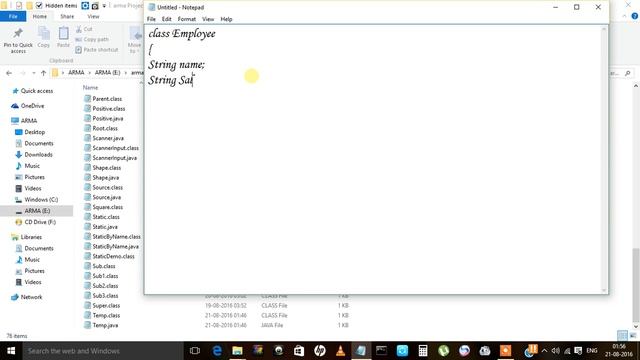Toggle the Hidden items checkbox
The height and width of the screenshot is (360, 640).
click(x=39, y=6)
